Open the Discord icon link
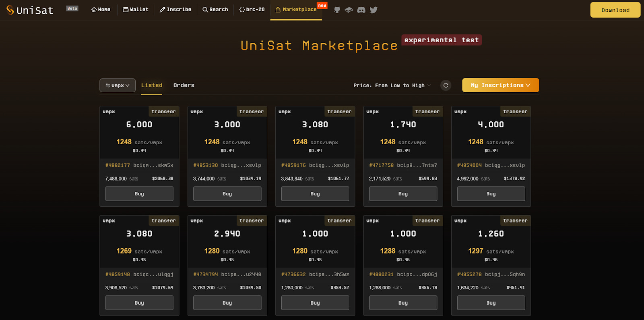Viewport: 644px width, 320px height. pyautogui.click(x=361, y=10)
